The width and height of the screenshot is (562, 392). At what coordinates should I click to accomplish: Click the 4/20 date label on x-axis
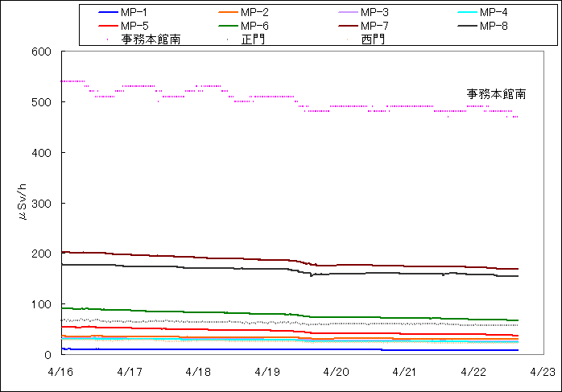click(x=336, y=372)
